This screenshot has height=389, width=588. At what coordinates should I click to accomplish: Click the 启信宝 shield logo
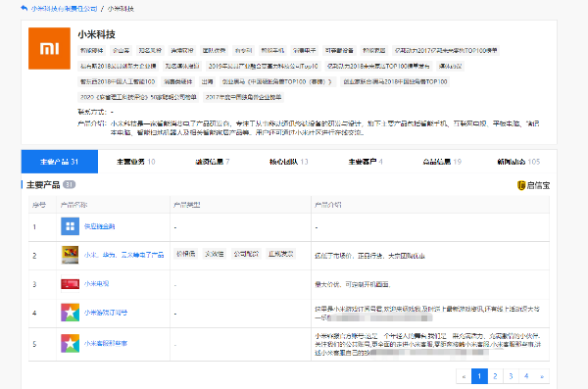point(521,185)
